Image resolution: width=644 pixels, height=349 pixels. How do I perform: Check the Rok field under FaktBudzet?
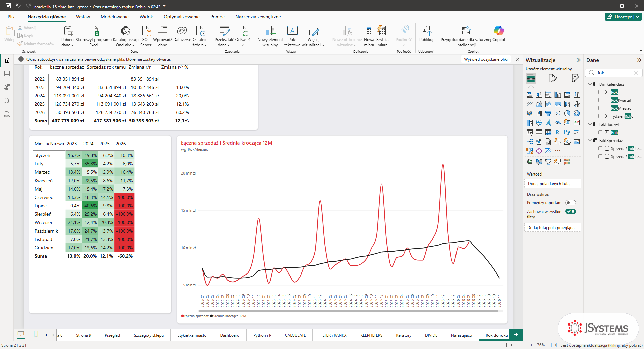600,132
